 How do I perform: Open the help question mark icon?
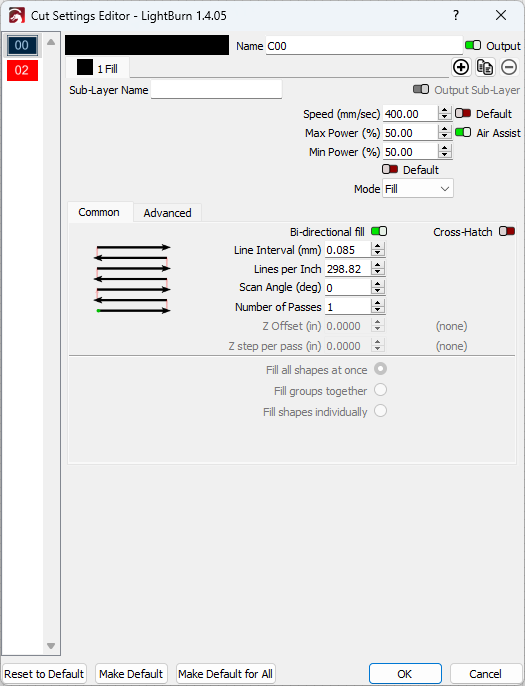tap(456, 15)
